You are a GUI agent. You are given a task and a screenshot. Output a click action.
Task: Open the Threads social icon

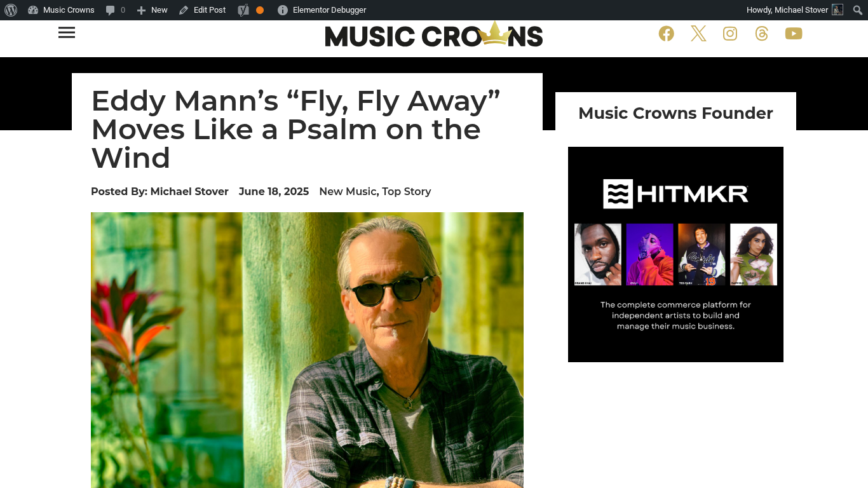pyautogui.click(x=761, y=34)
